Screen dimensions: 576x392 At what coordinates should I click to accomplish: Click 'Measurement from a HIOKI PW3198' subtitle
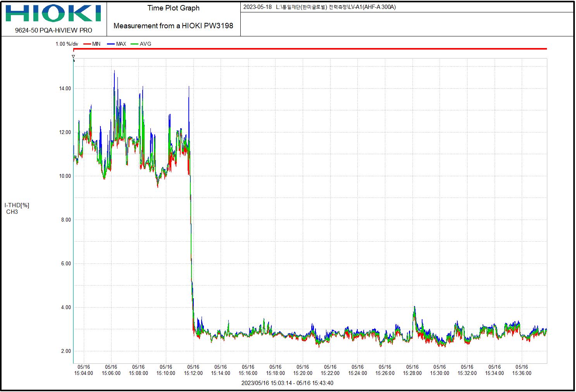point(173,26)
